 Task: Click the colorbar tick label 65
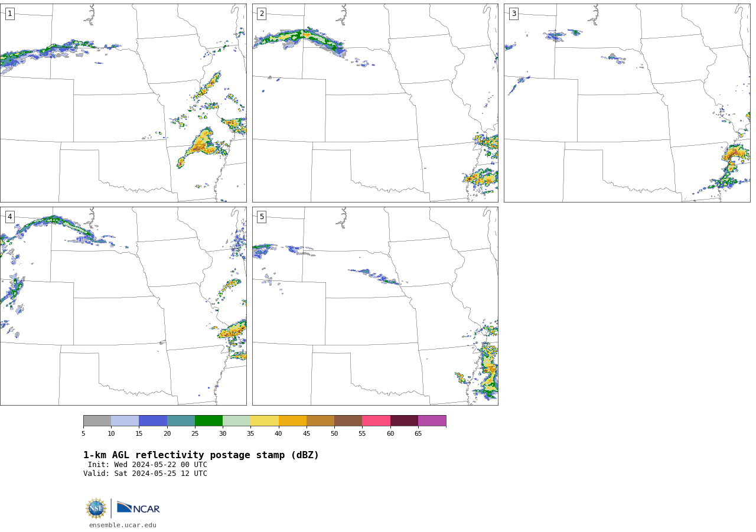pyautogui.click(x=418, y=434)
